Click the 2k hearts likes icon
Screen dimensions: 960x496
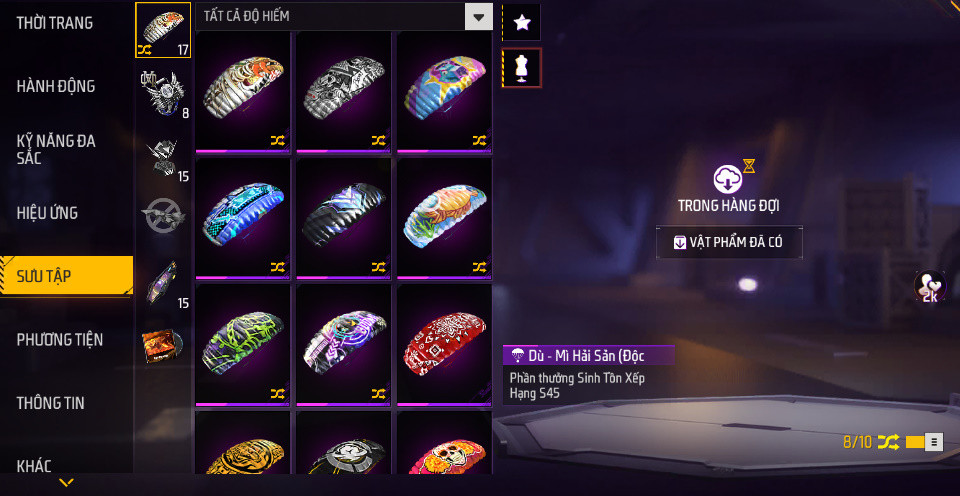[x=929, y=287]
